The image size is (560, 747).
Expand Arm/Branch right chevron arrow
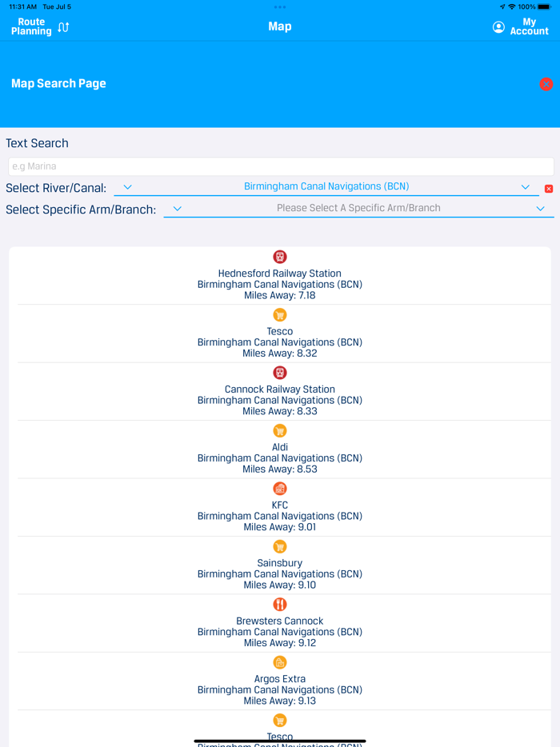pyautogui.click(x=540, y=209)
